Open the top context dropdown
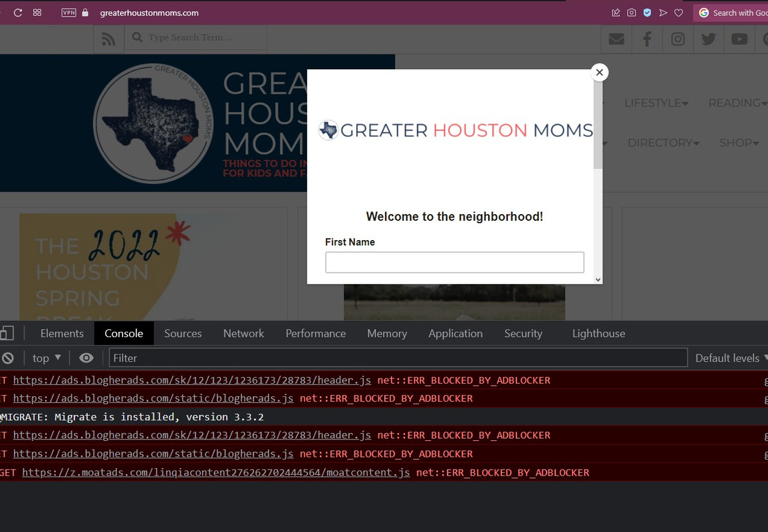The height and width of the screenshot is (532, 768). click(47, 358)
